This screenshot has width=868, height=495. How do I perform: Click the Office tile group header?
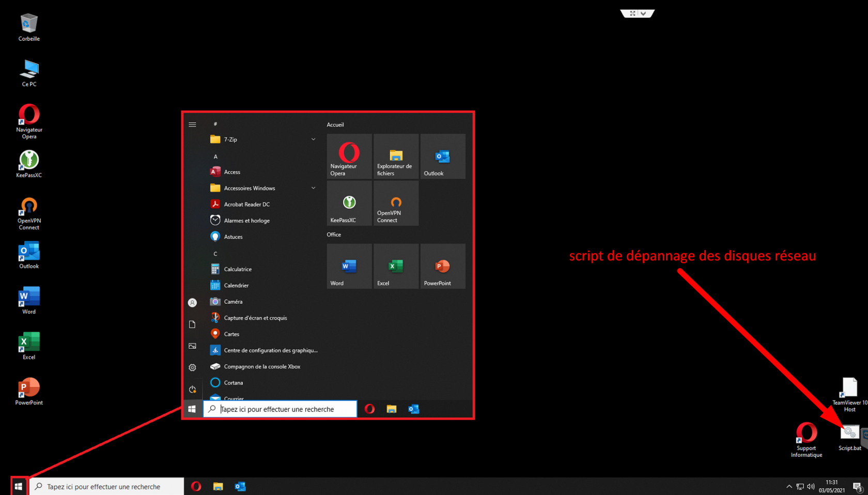[x=334, y=235]
